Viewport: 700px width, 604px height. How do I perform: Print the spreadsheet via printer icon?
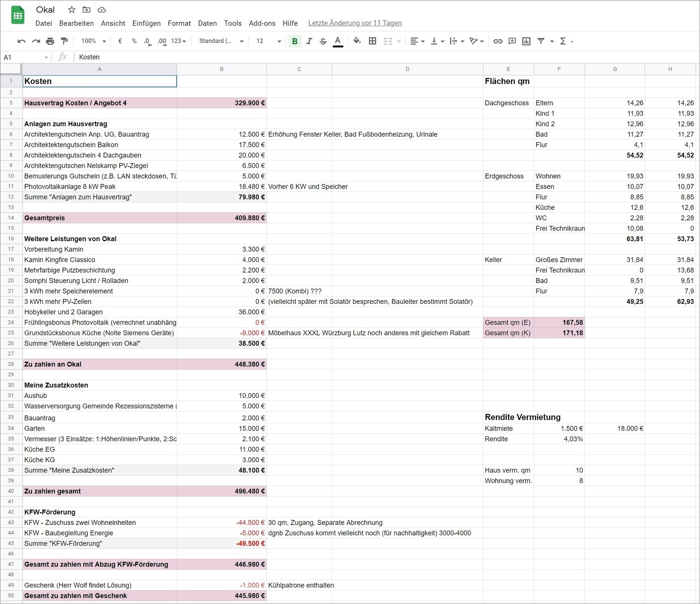point(50,41)
